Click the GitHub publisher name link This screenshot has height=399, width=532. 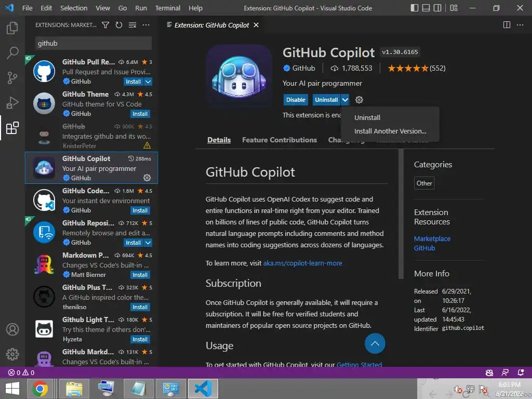303,68
